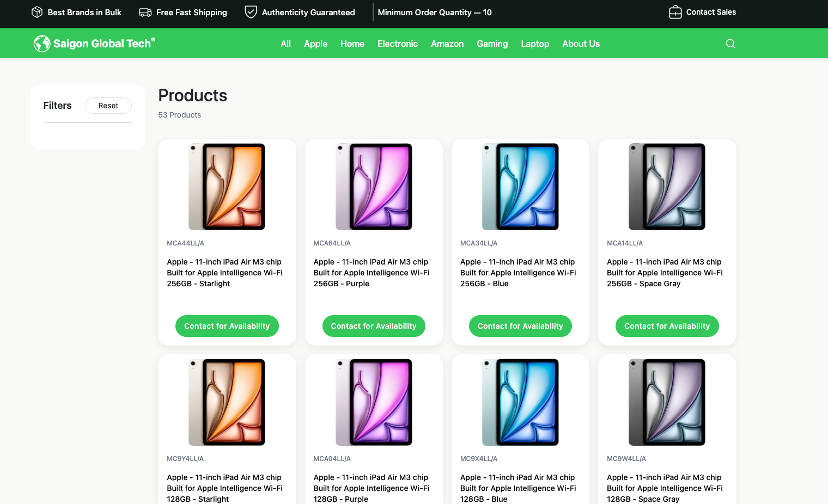Contact for availability of 256GB Starlight iPad

(227, 326)
